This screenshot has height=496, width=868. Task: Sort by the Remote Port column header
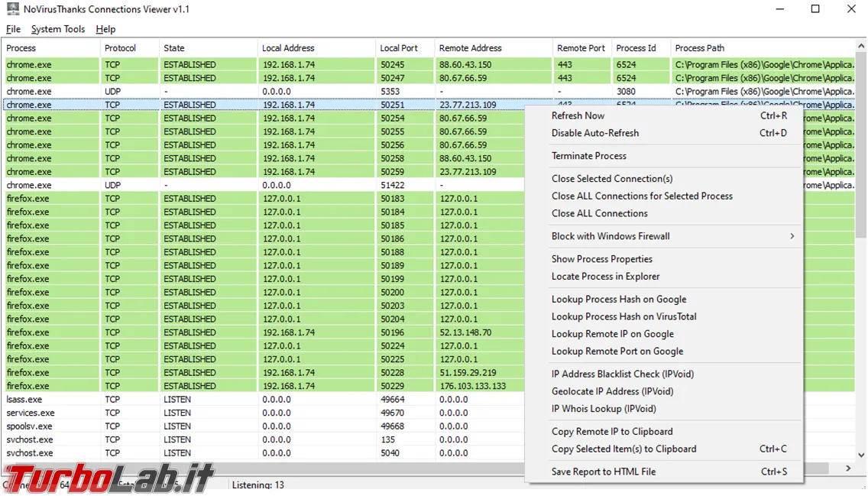pyautogui.click(x=582, y=48)
